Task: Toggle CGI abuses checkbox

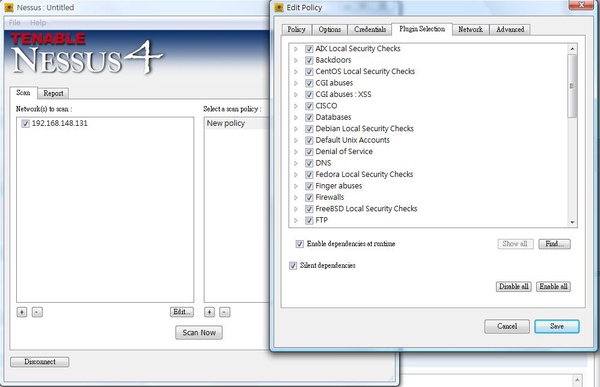Action: pos(309,83)
